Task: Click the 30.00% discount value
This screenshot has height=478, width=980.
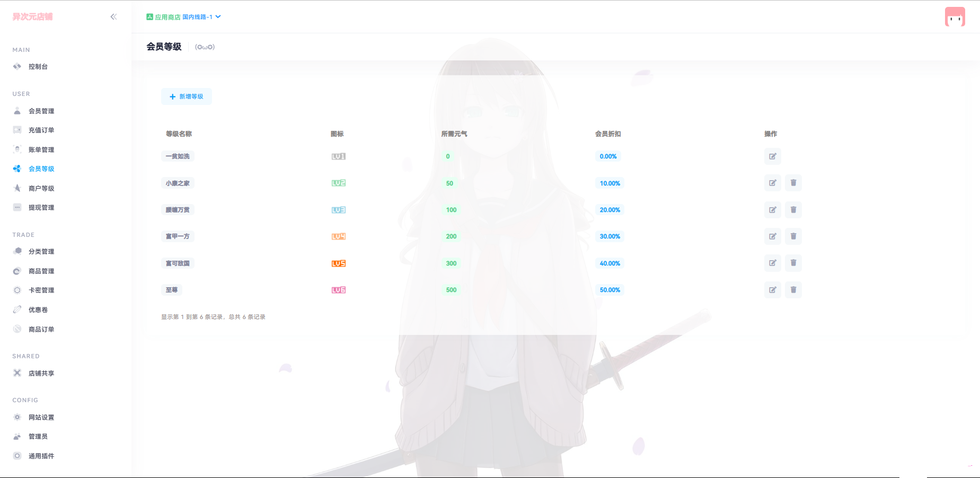Action: click(610, 236)
